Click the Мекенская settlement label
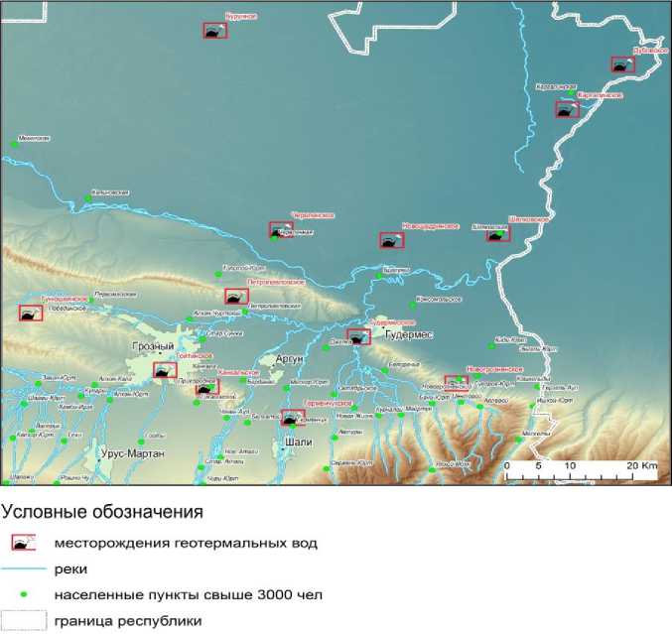 click(34, 138)
